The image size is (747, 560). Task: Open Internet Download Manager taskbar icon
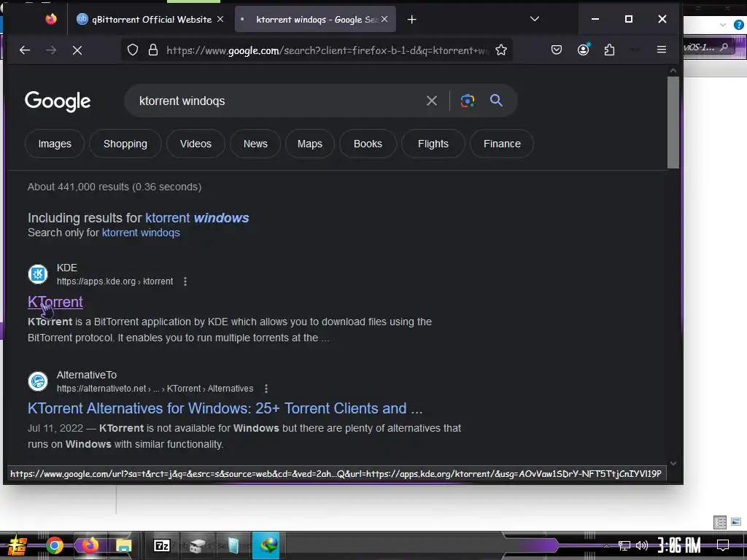click(268, 545)
